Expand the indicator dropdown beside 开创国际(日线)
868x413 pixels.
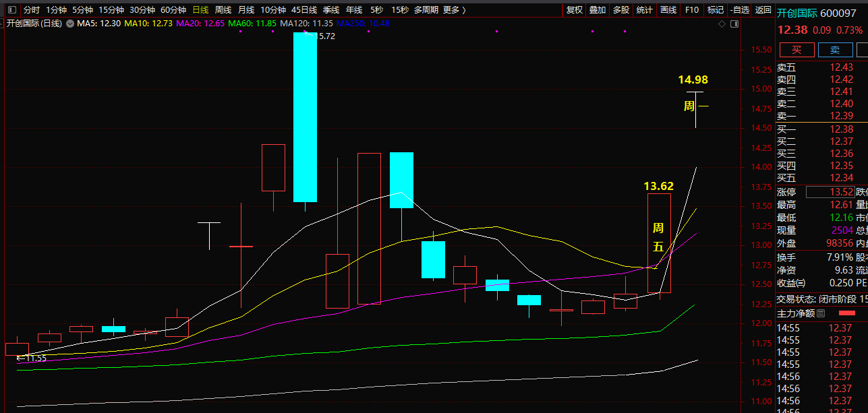tap(69, 24)
